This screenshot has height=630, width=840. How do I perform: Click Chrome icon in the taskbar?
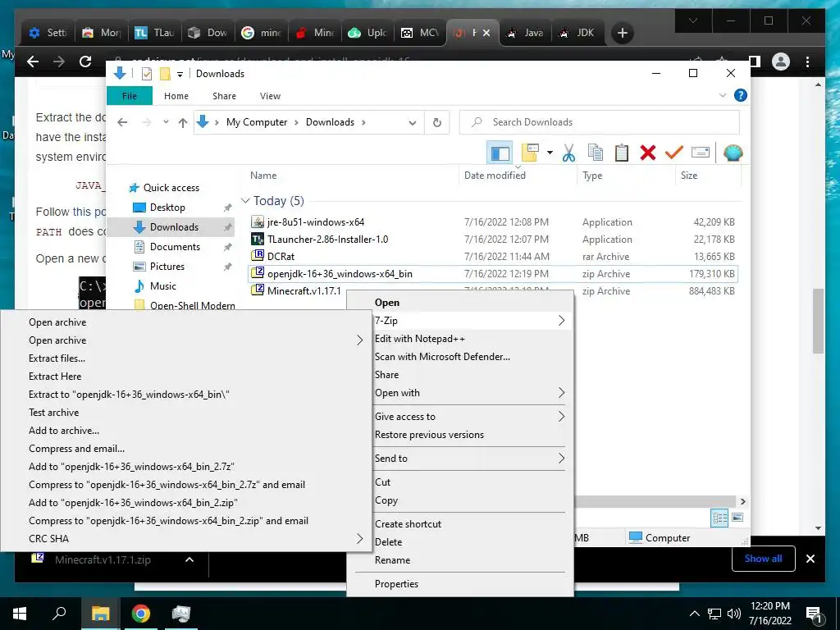coord(141,614)
